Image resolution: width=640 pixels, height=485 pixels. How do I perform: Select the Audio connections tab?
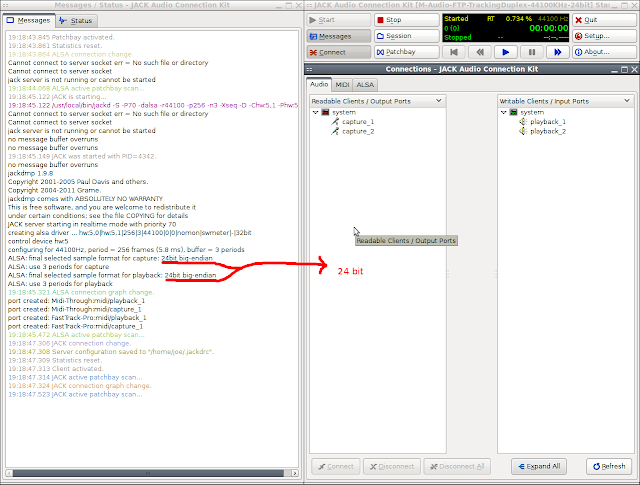pyautogui.click(x=319, y=84)
